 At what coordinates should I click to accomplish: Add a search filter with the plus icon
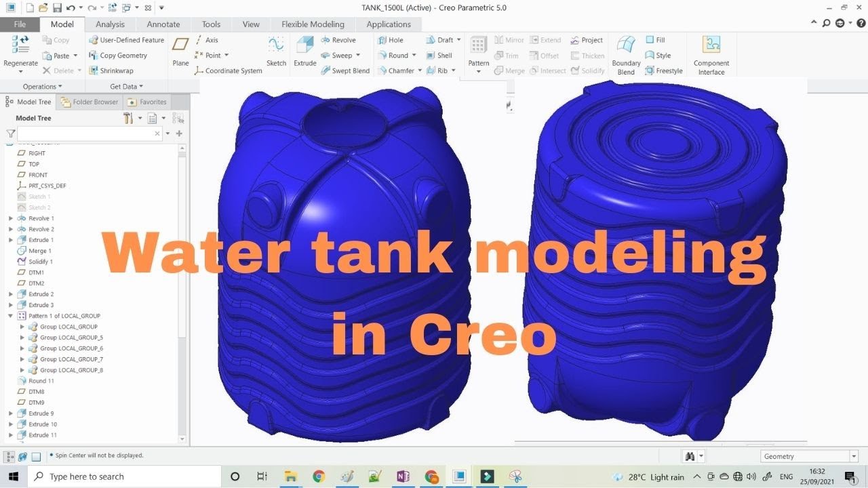[179, 134]
